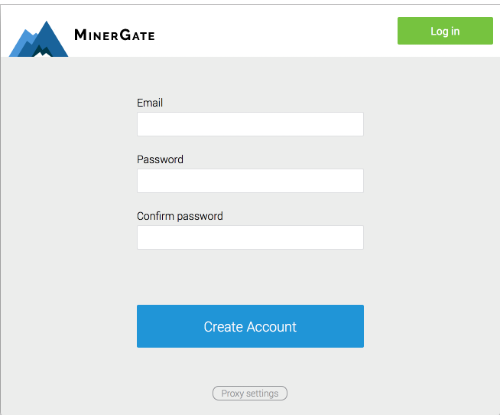
Task: Click the MinerGate wordmark text
Action: coord(115,35)
